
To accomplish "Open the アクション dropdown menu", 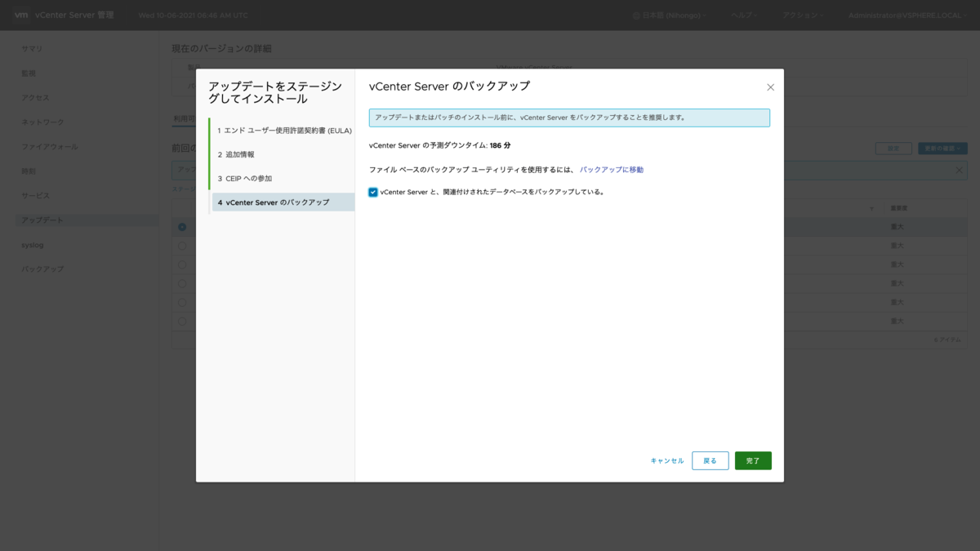I will coord(802,16).
